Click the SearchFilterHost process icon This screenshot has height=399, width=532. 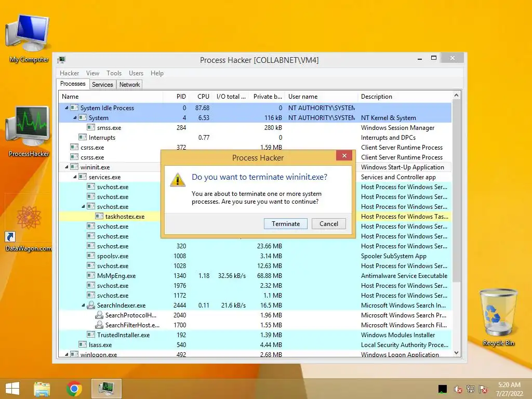(x=99, y=325)
